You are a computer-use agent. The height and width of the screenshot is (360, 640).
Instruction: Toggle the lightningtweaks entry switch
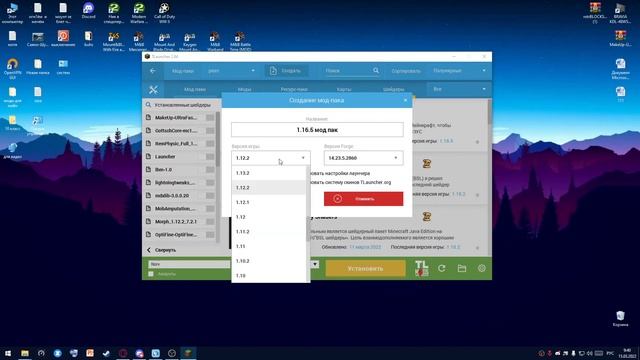click(x=210, y=182)
